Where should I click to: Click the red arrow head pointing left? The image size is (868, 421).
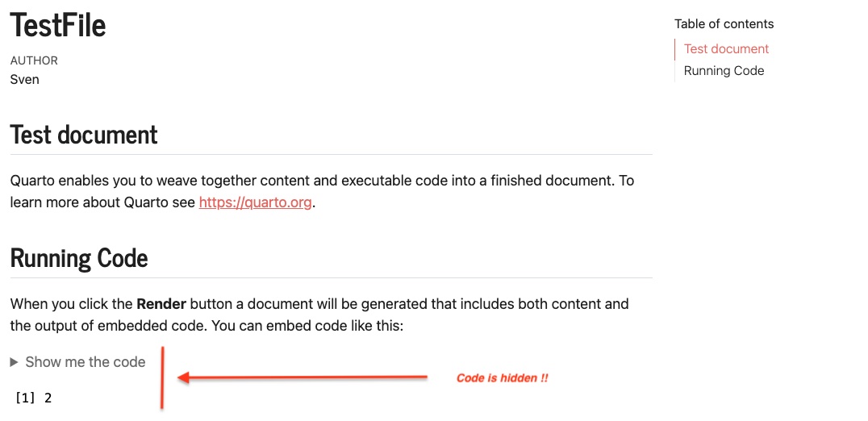coord(184,377)
